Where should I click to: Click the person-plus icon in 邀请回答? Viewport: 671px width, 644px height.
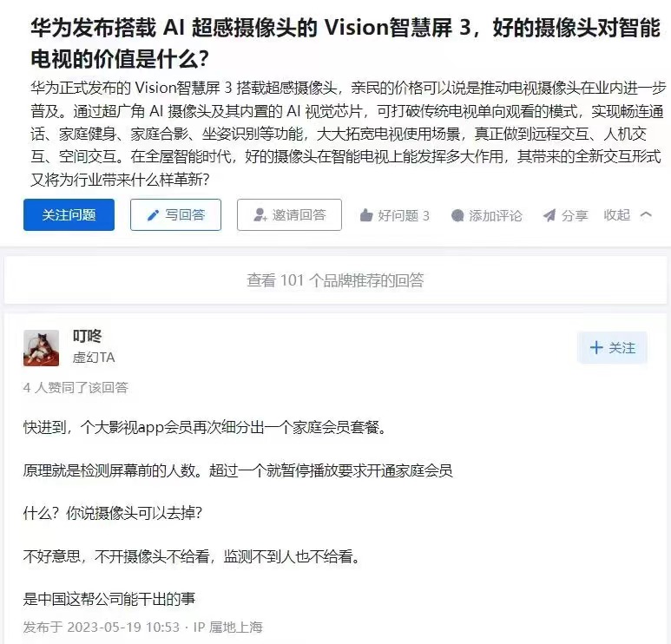[x=260, y=214]
